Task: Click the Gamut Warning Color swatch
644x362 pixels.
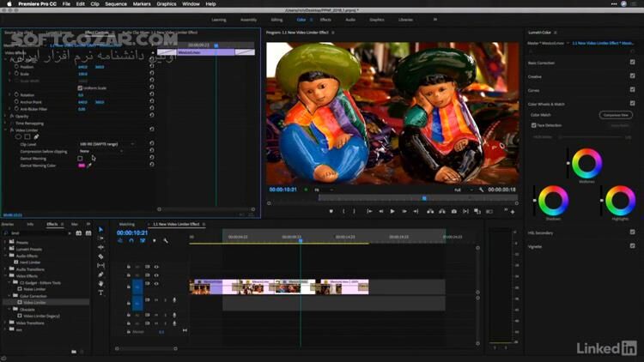Action: click(82, 166)
